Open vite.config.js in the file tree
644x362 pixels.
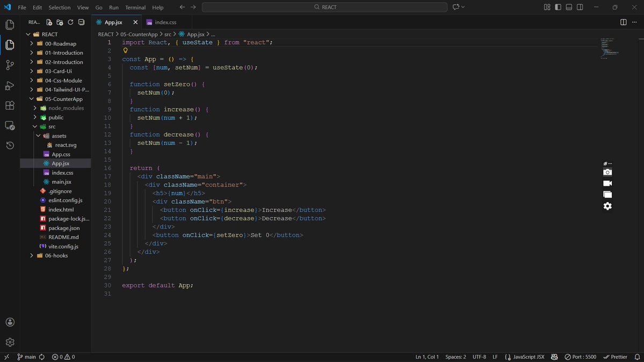point(63,246)
